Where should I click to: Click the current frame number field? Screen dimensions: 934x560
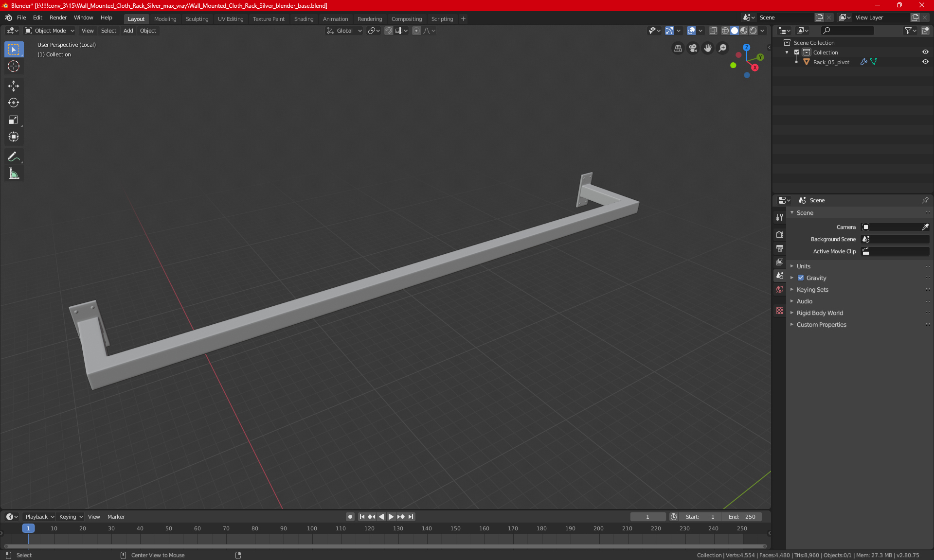[647, 517]
